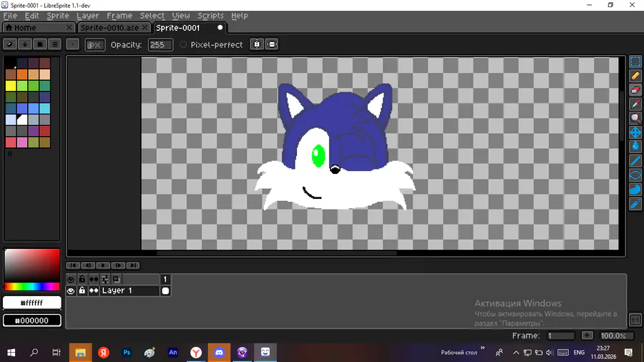Select Layer 1 in the timeline

click(130, 291)
